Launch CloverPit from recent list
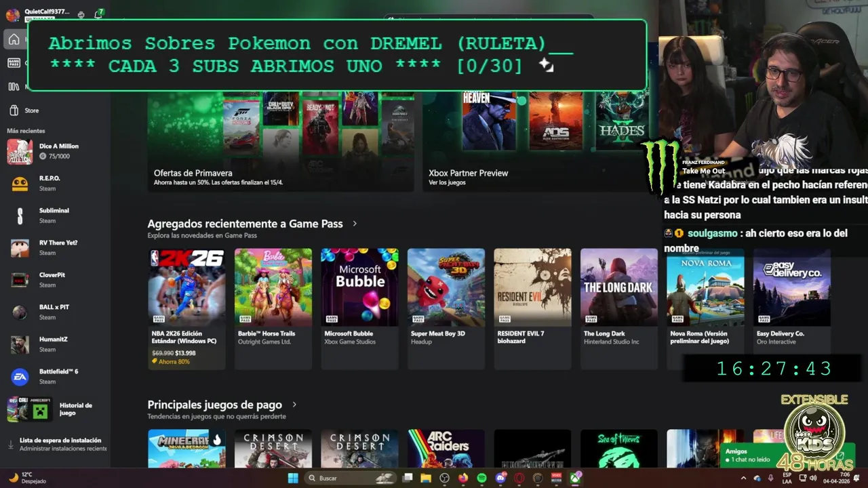This screenshot has width=868, height=488. click(54, 280)
